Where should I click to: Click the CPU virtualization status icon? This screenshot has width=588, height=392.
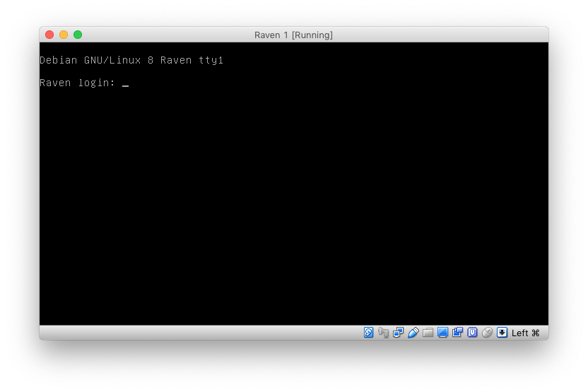473,333
